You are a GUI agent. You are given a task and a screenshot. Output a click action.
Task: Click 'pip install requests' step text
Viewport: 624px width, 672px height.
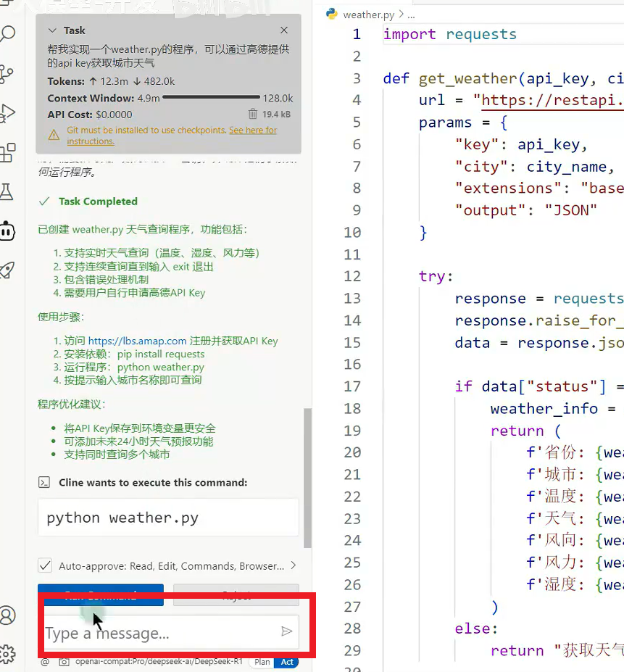(x=161, y=354)
